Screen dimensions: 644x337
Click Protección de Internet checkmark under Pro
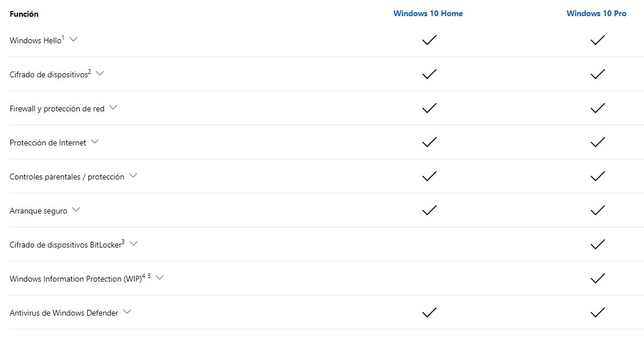click(x=598, y=142)
